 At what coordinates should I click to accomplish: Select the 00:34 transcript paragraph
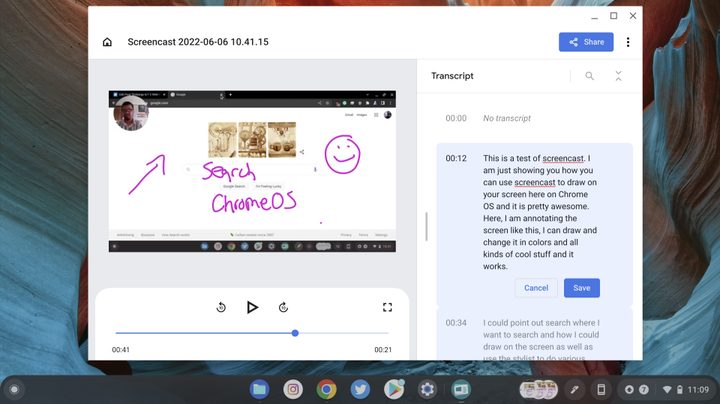(x=541, y=340)
